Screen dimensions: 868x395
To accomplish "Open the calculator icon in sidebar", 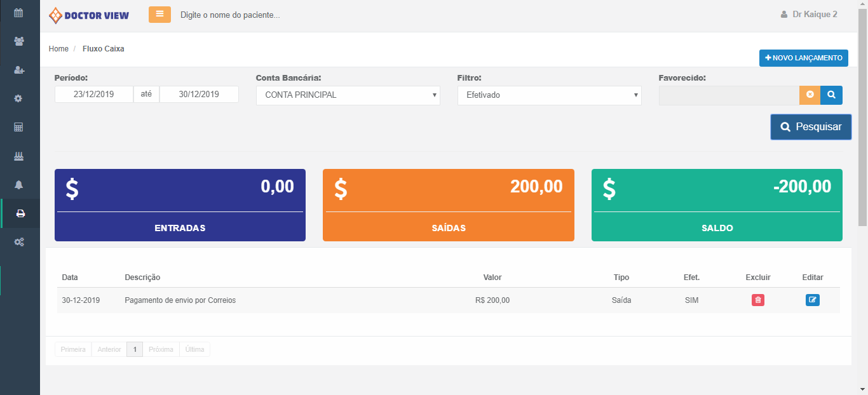I will pyautogui.click(x=19, y=127).
